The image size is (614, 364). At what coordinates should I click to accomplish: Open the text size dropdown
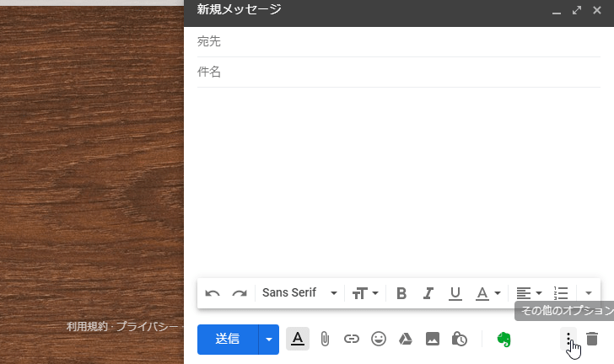click(365, 293)
